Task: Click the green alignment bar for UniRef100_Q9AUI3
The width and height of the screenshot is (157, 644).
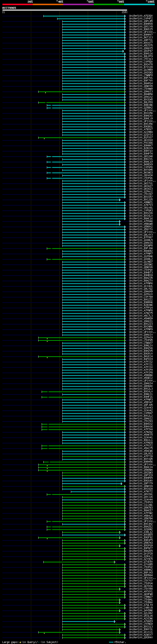Action: click(82, 92)
